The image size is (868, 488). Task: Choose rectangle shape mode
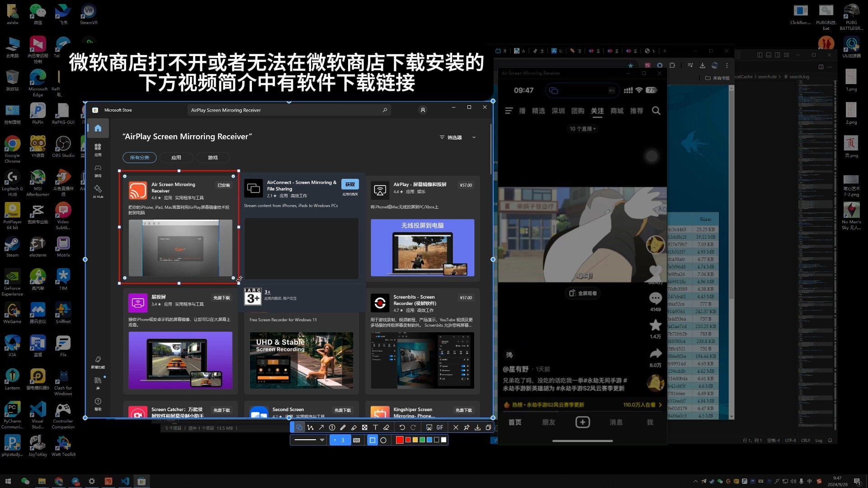pyautogui.click(x=372, y=440)
